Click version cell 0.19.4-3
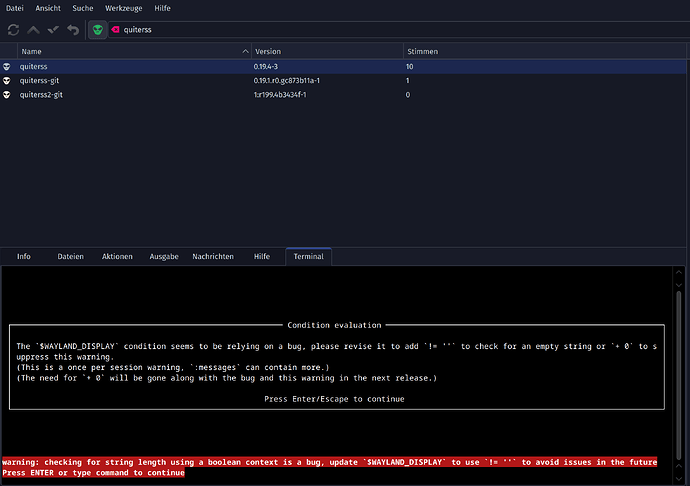Screen dimensions: 690x486 click(x=265, y=66)
